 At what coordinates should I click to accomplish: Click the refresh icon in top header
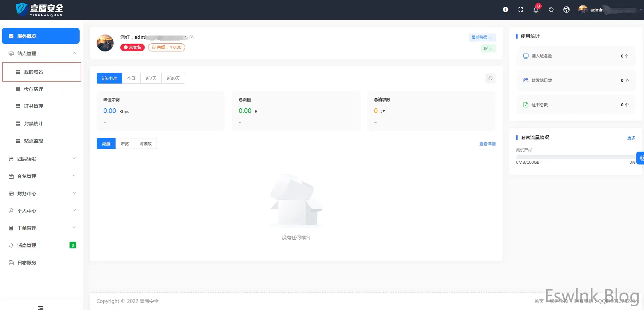pyautogui.click(x=551, y=10)
